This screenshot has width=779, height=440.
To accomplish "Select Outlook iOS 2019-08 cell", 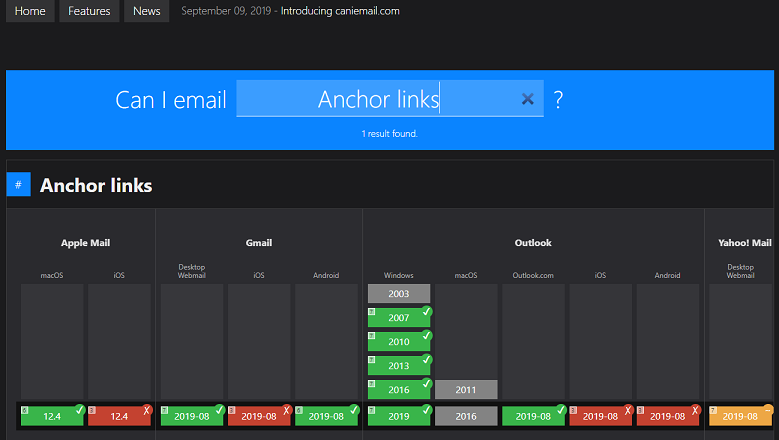I will tap(601, 416).
